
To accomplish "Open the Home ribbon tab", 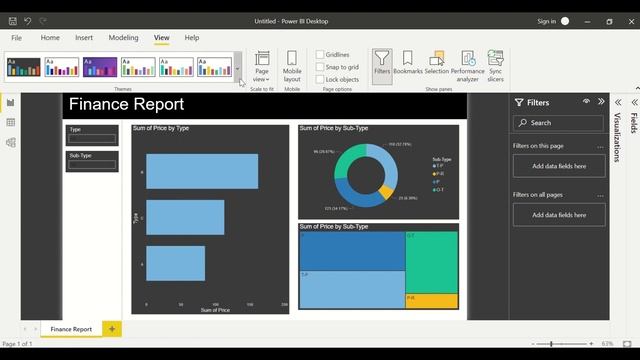I will (50, 38).
